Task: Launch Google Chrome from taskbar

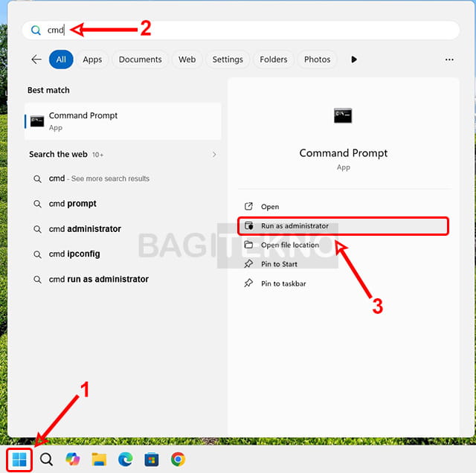Action: click(178, 459)
